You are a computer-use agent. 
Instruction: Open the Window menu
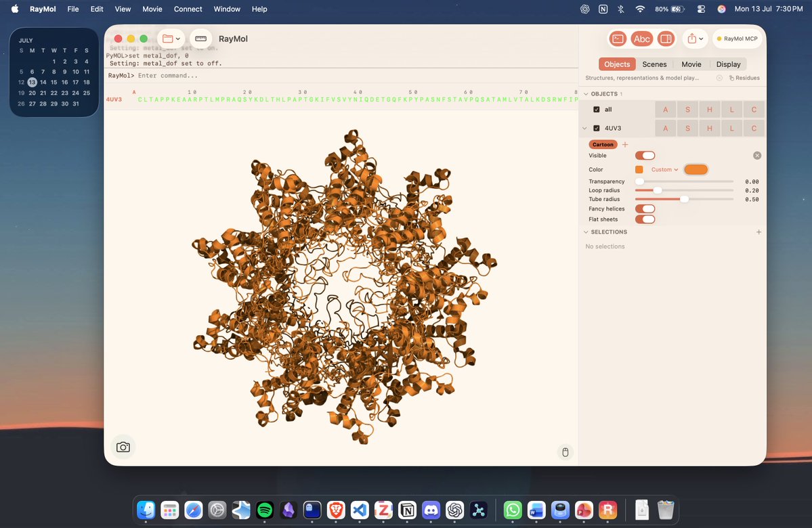coord(227,9)
